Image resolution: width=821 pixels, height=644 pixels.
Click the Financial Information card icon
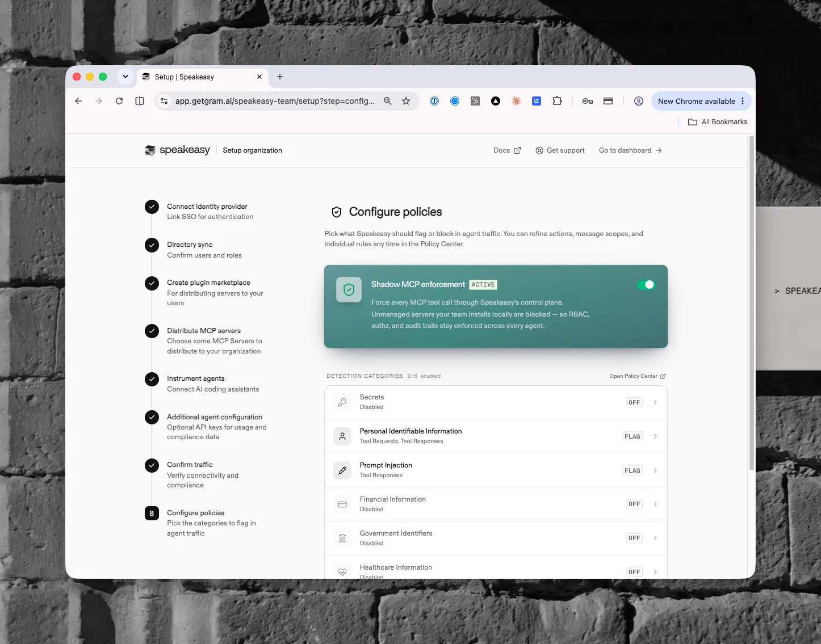pos(342,504)
